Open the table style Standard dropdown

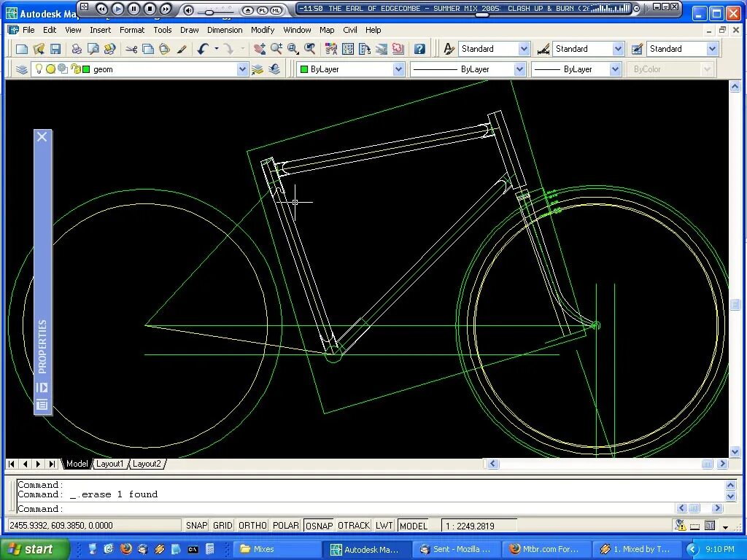tap(712, 49)
